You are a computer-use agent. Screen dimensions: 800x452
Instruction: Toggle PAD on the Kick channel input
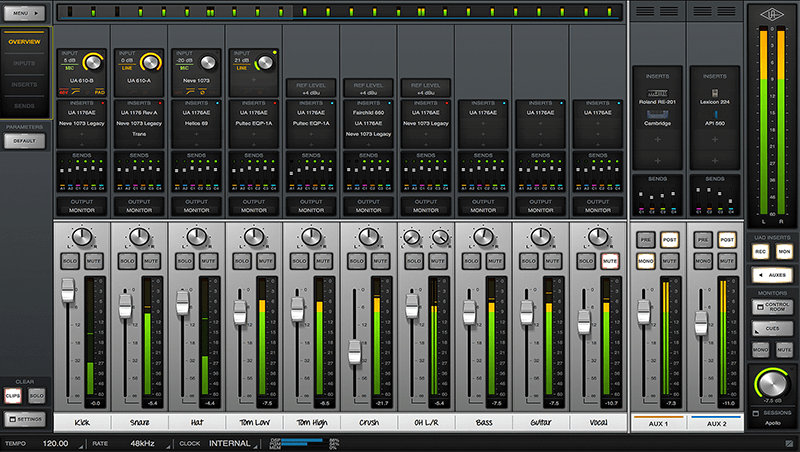[x=99, y=92]
